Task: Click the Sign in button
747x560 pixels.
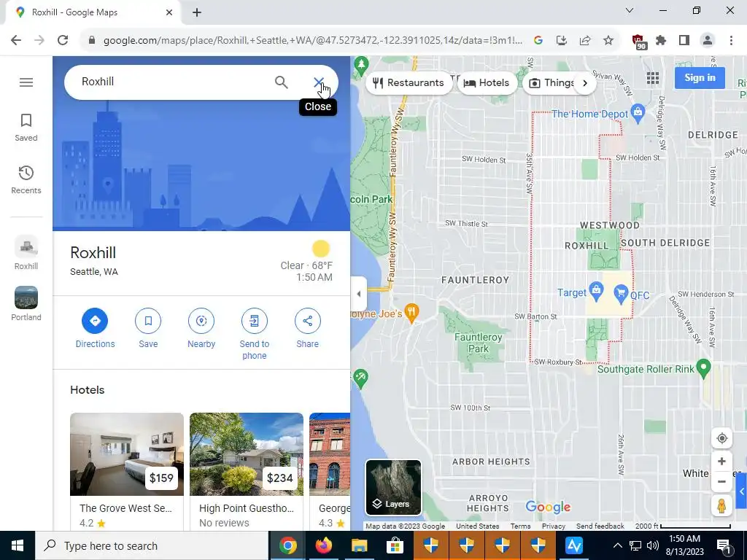Action: tap(700, 77)
